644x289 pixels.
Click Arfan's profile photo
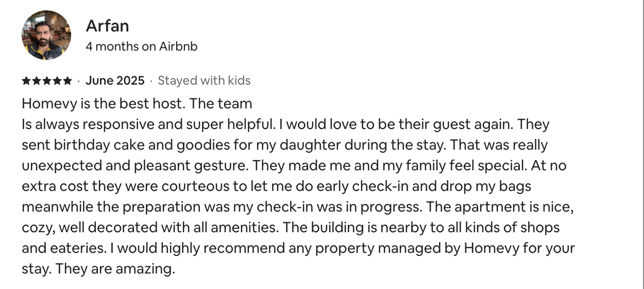[46, 35]
